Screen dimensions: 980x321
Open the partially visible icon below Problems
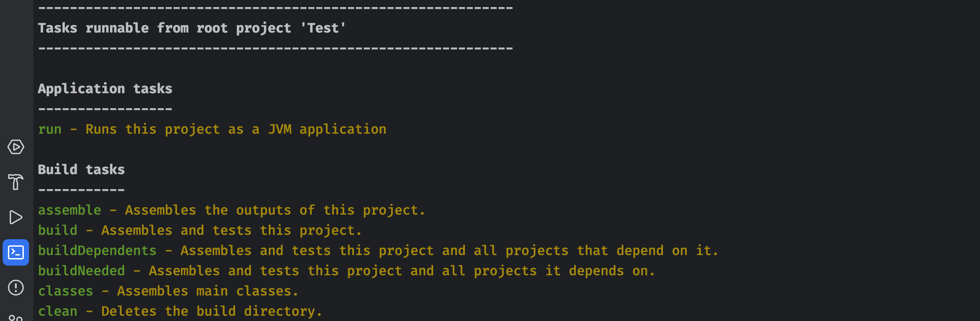16,317
